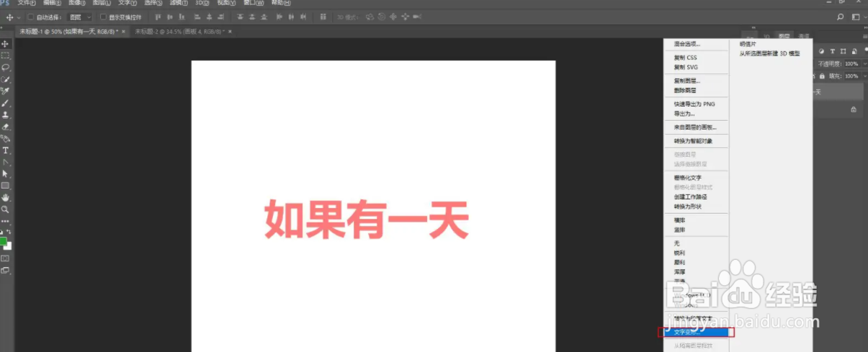This screenshot has height=352, width=868.
Task: Click the distribute/auto-align icon in options bar
Action: tap(323, 17)
